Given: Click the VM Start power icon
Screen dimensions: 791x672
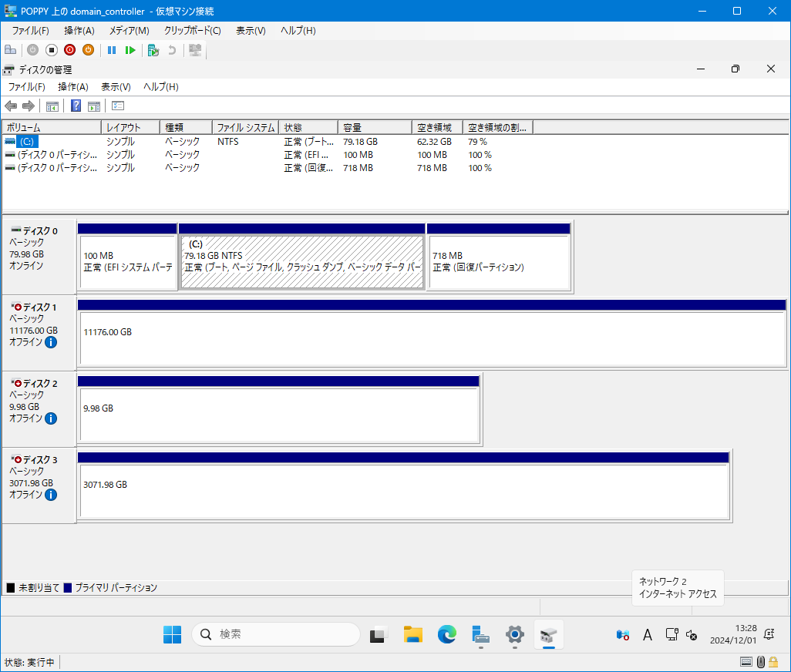Looking at the screenshot, I should 33,50.
